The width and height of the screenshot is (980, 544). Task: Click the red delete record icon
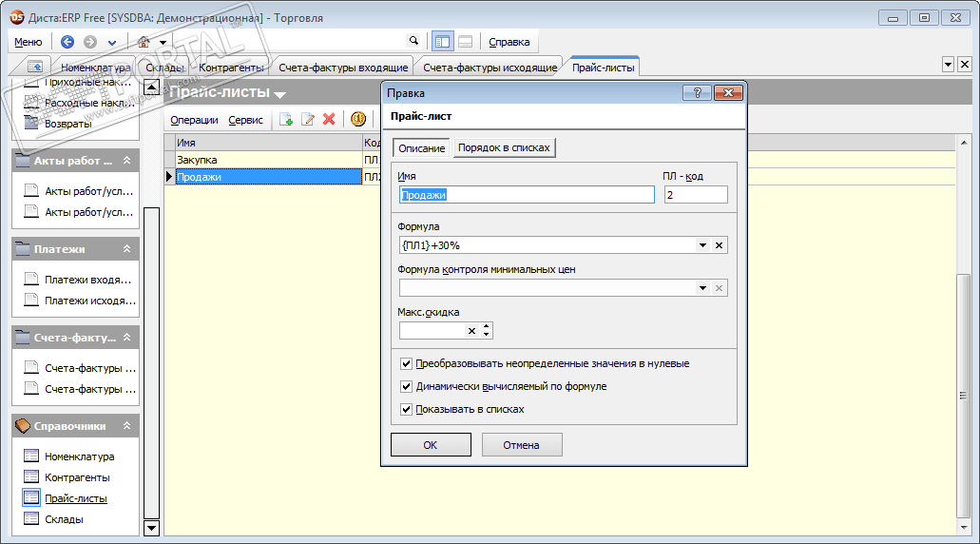pos(329,120)
